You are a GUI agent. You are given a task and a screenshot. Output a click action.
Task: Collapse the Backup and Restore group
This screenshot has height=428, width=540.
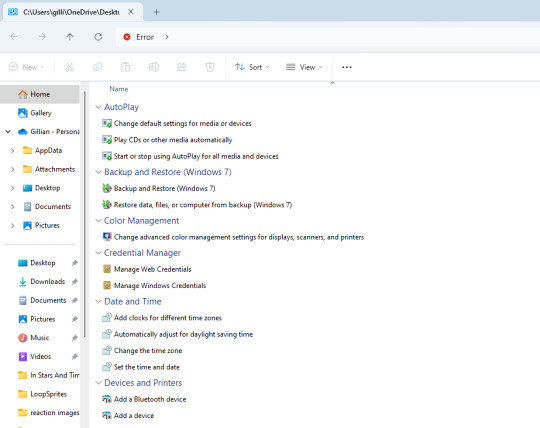pos(98,172)
